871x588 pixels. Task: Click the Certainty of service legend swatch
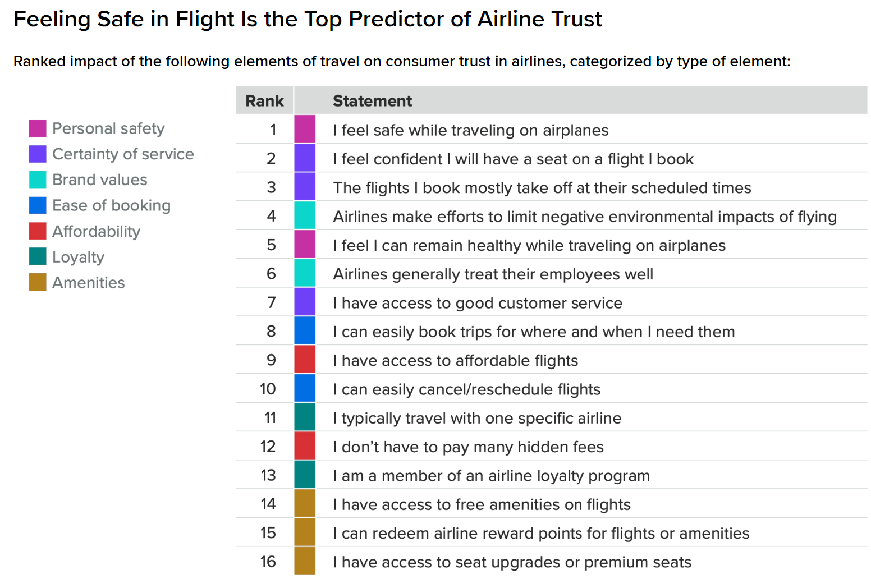pos(38,154)
